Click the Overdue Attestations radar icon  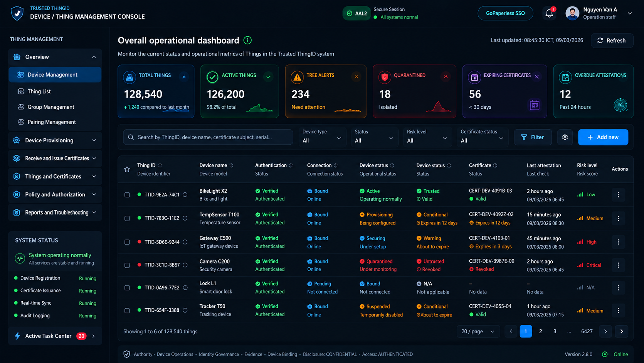tap(620, 105)
